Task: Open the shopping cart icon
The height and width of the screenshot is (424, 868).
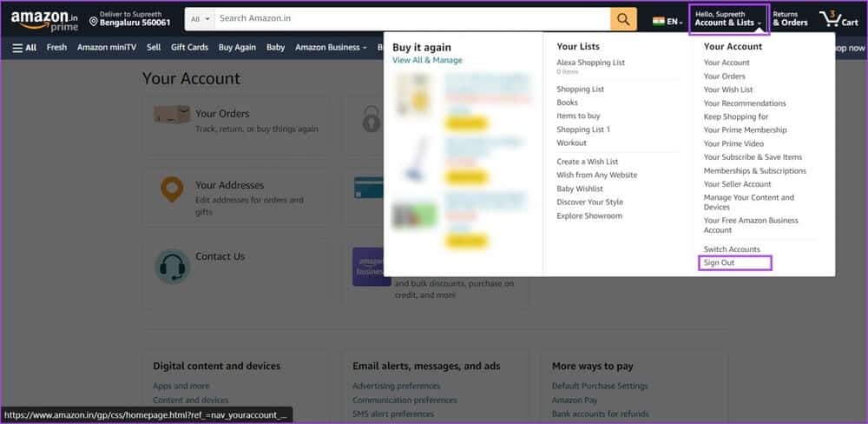Action: pos(839,19)
